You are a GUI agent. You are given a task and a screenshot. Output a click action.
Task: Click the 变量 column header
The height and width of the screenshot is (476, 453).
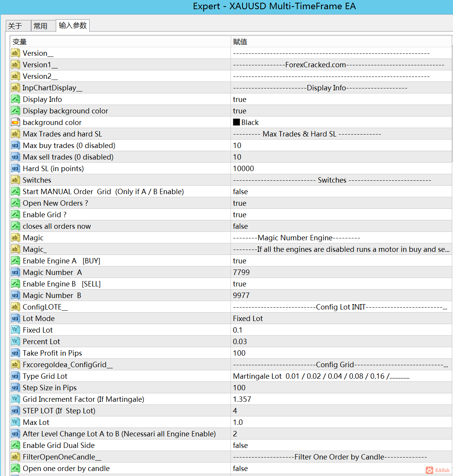click(x=120, y=42)
